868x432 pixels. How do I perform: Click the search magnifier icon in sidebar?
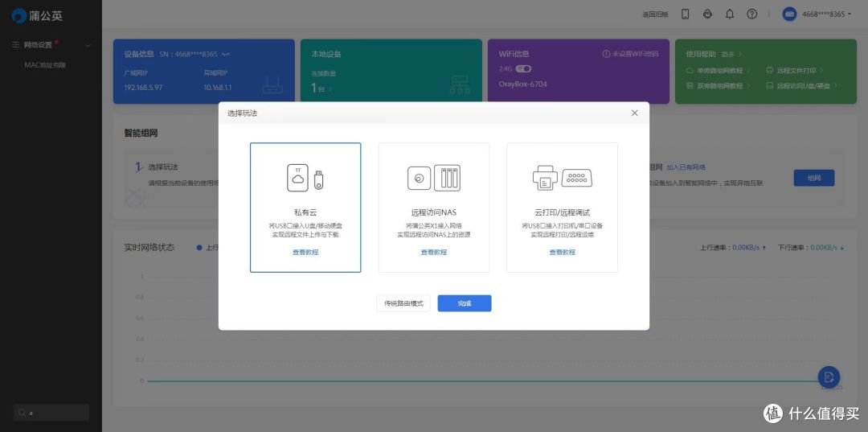pyautogui.click(x=22, y=413)
